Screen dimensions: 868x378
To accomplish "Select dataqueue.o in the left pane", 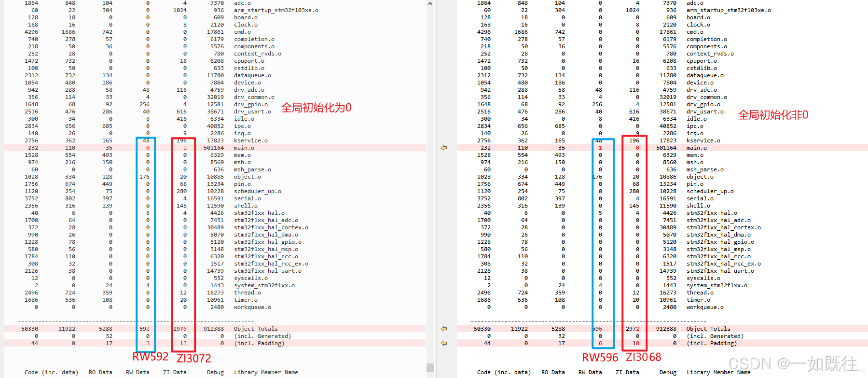I will [252, 75].
